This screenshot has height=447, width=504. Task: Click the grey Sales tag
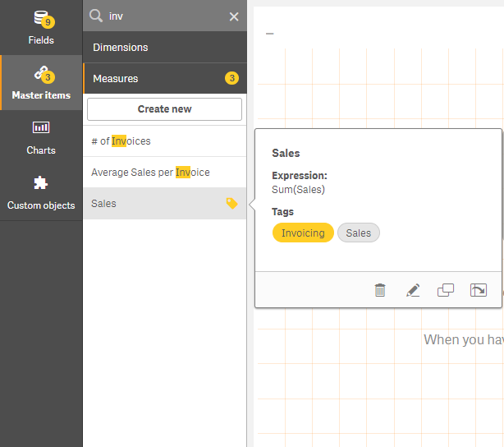pos(359,233)
